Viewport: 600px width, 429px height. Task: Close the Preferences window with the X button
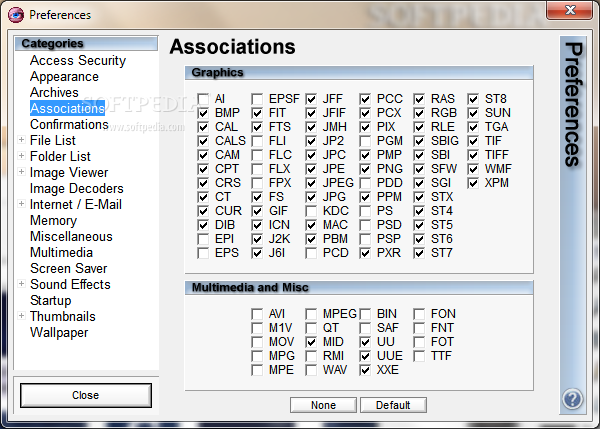(570, 10)
